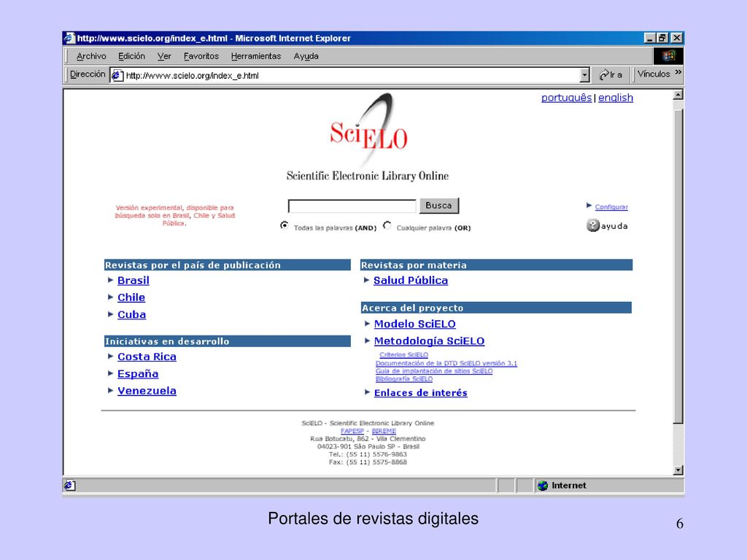Open the Ayuda menu

point(306,56)
